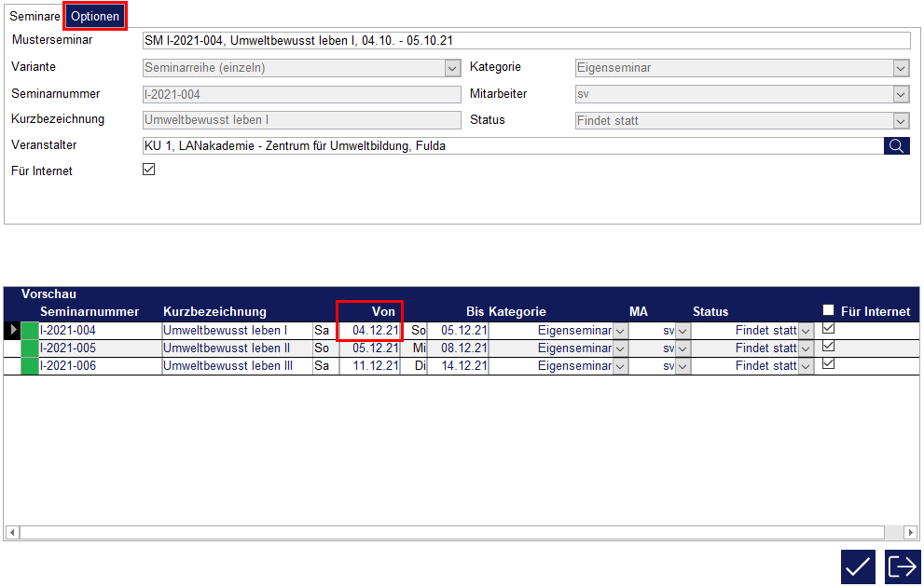The height and width of the screenshot is (587, 924).
Task: Uncheck the Für Internet checkbox in form
Action: pos(148,170)
